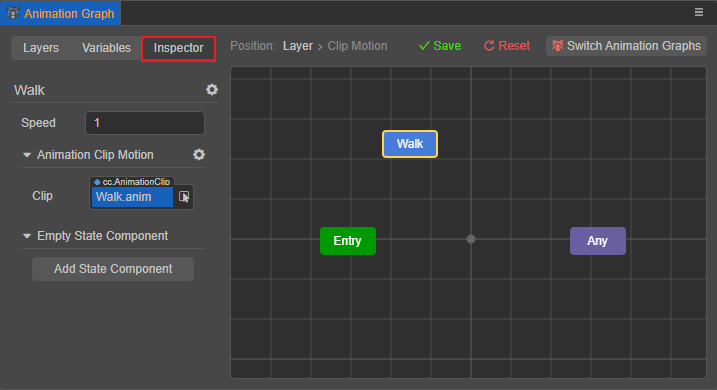Click the Add State Component button
Viewport: 717px width, 390px height.
(113, 269)
